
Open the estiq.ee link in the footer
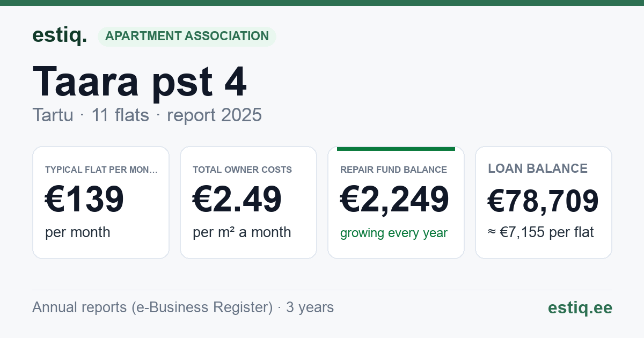[580, 307]
